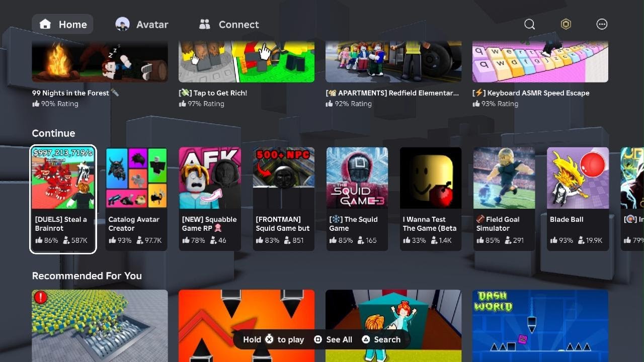The image size is (644, 362).
Task: Click thumbs-up icon on The Squid Game
Action: 333,240
